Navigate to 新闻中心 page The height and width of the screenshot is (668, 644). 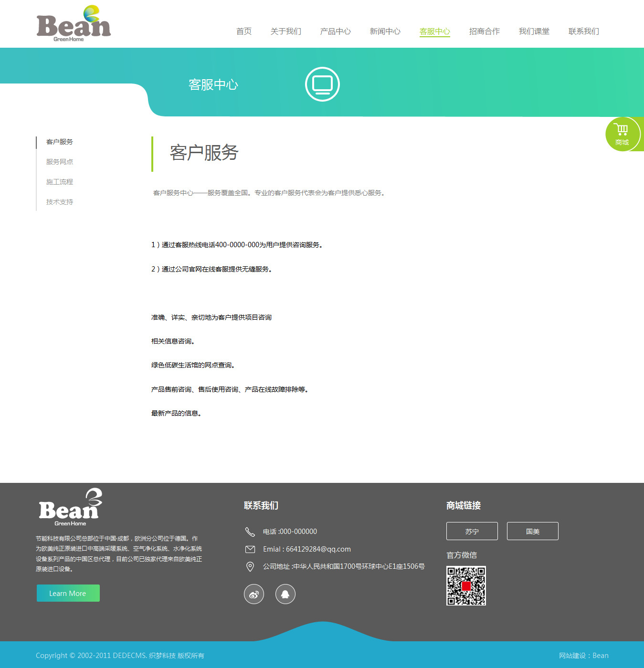point(385,31)
